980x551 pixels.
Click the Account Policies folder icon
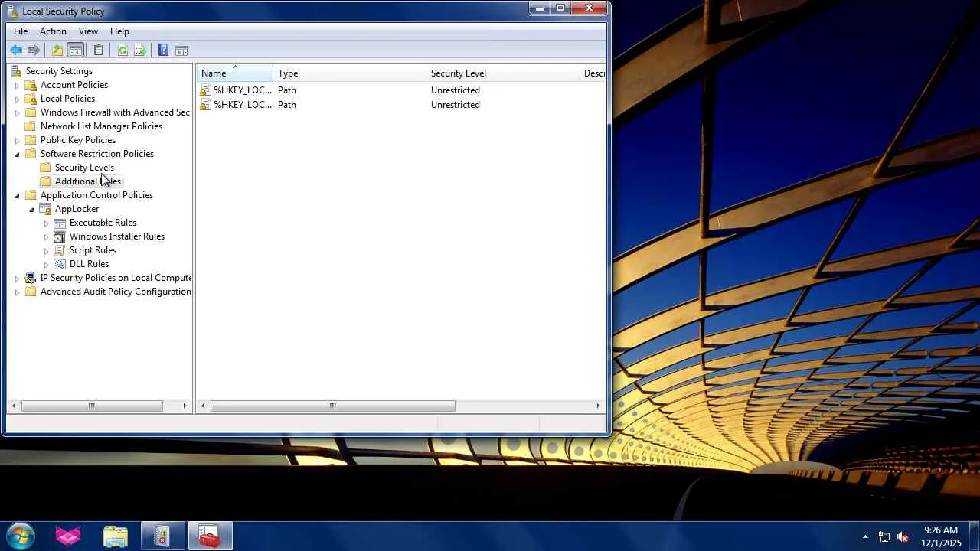pos(31,85)
